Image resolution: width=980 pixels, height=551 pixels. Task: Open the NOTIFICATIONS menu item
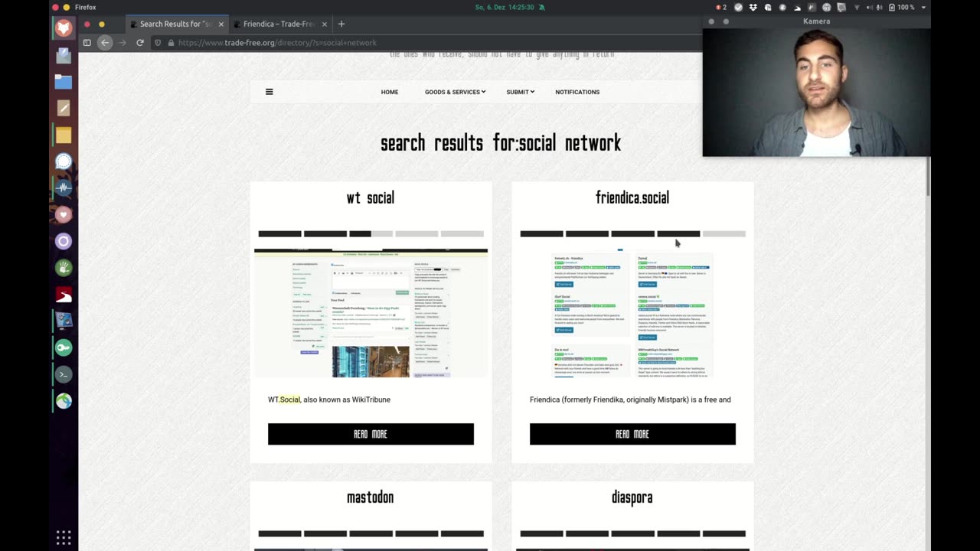(577, 92)
